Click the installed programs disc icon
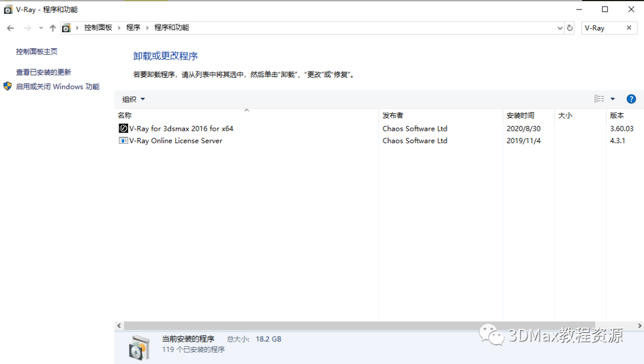Screen dimensions: 644x364 pos(139,347)
